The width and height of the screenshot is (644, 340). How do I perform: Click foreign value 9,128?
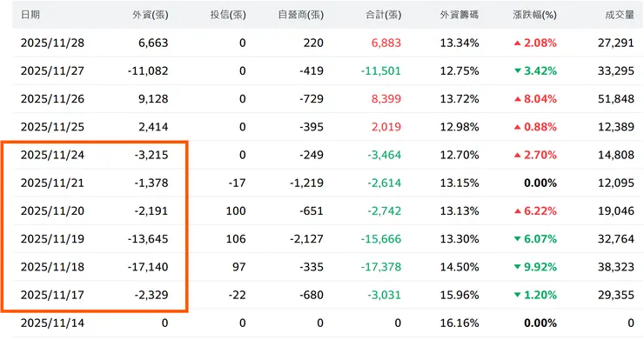pyautogui.click(x=153, y=98)
